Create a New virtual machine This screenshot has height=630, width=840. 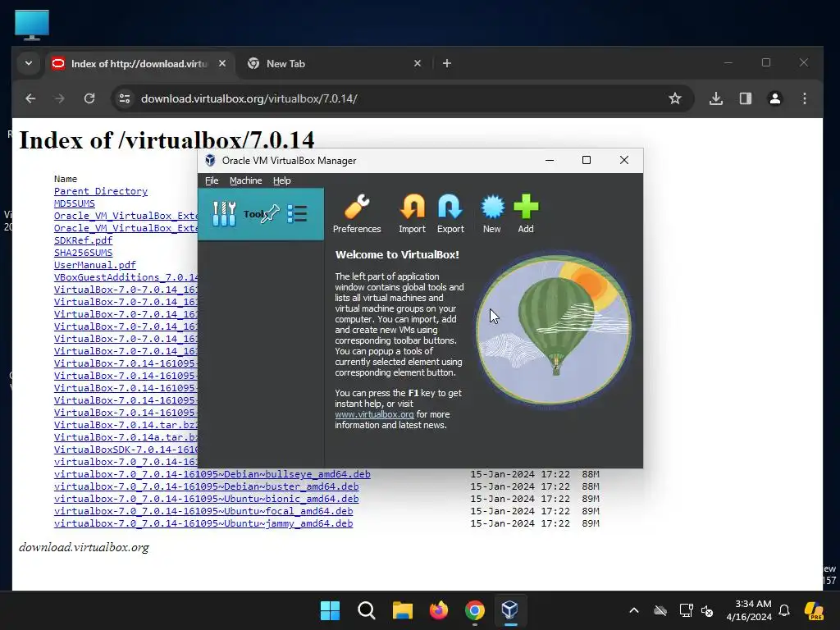point(492,214)
